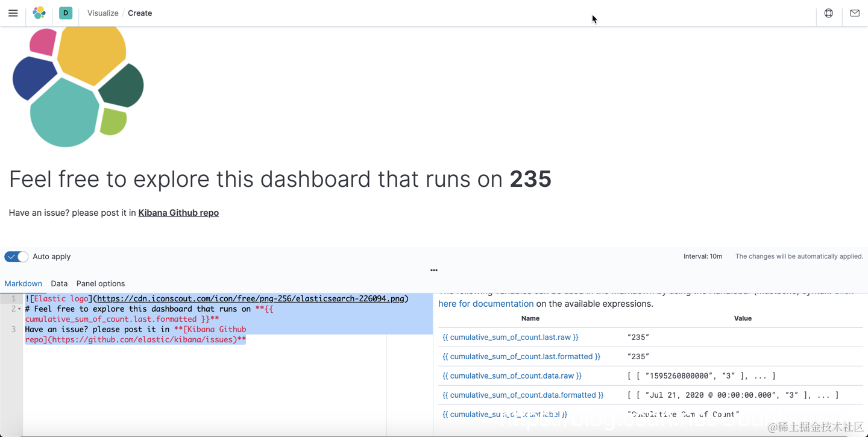This screenshot has width=868, height=437.
Task: Click the Elastic logo in header
Action: click(x=39, y=13)
